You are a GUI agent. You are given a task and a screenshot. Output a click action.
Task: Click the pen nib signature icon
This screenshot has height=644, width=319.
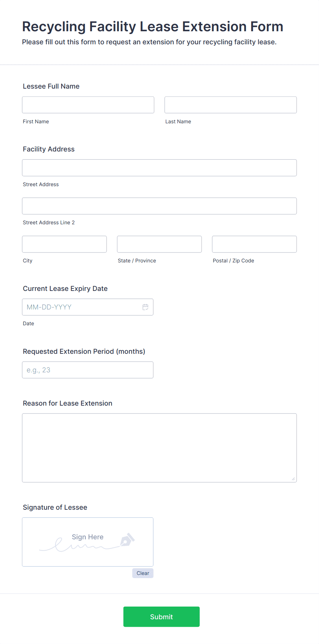(x=127, y=540)
